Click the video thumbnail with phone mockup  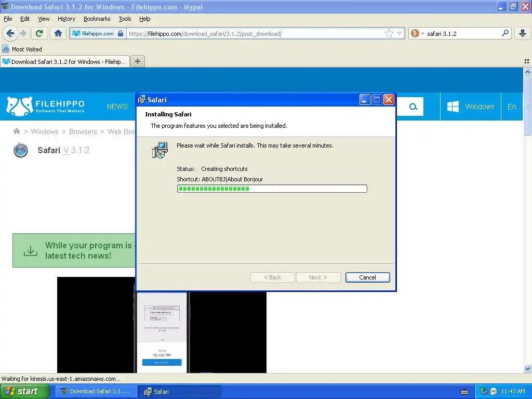point(162,331)
